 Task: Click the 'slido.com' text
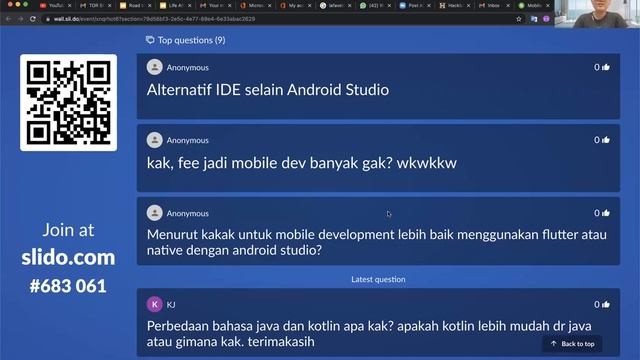[68, 258]
